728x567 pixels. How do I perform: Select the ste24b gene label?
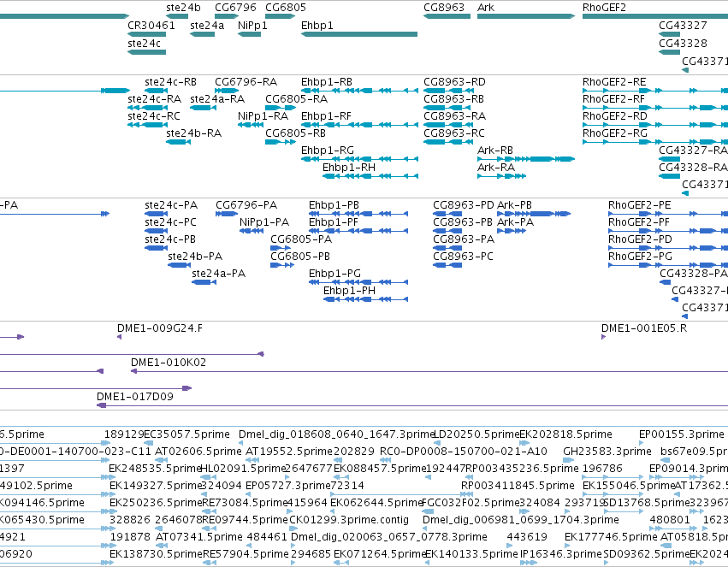click(183, 8)
